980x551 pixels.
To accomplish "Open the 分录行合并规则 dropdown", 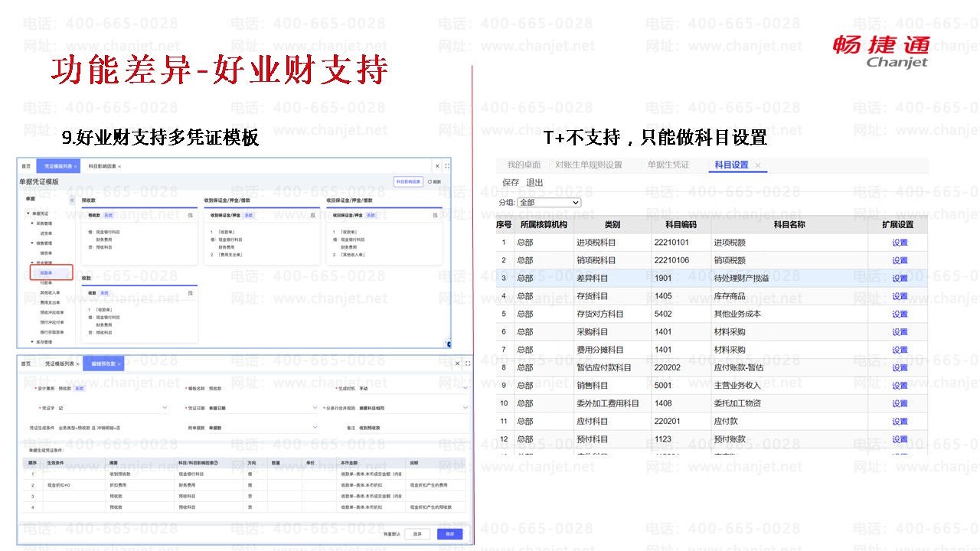I will click(413, 408).
